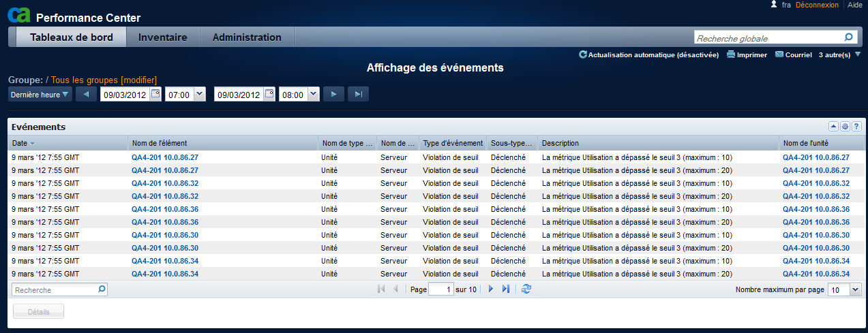Open second QA4-201 10.0.86.30 unit name link

coord(816,248)
